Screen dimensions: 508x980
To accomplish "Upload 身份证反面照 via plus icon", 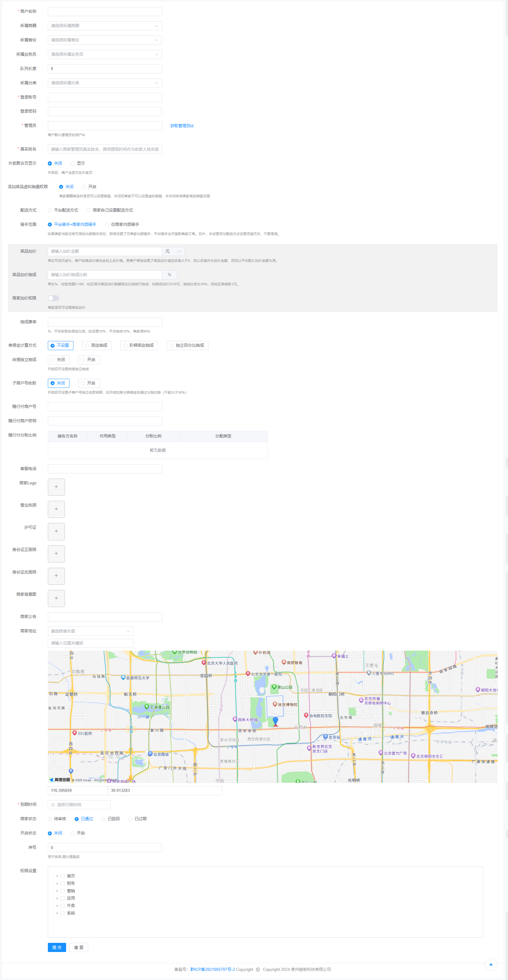I will click(x=56, y=576).
